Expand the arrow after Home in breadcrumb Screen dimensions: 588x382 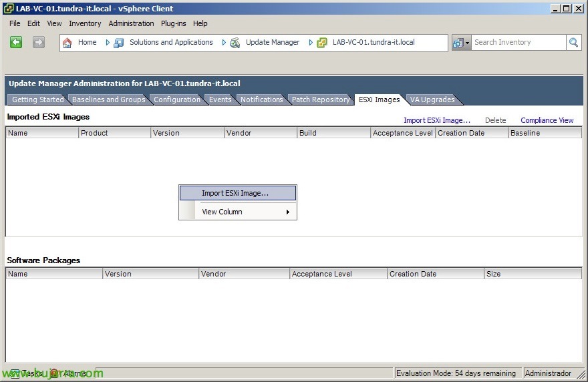point(108,42)
